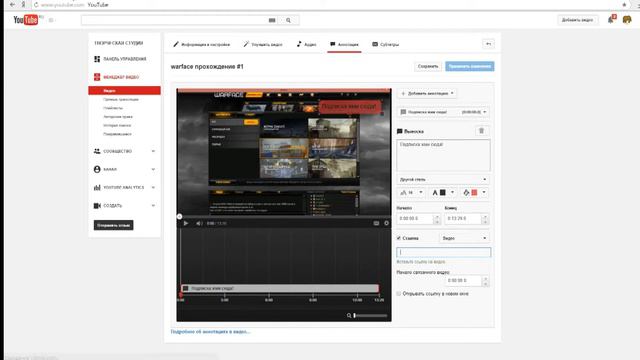640x360 pixels.
Task: Select the Аннотации tab
Action: click(x=344, y=44)
